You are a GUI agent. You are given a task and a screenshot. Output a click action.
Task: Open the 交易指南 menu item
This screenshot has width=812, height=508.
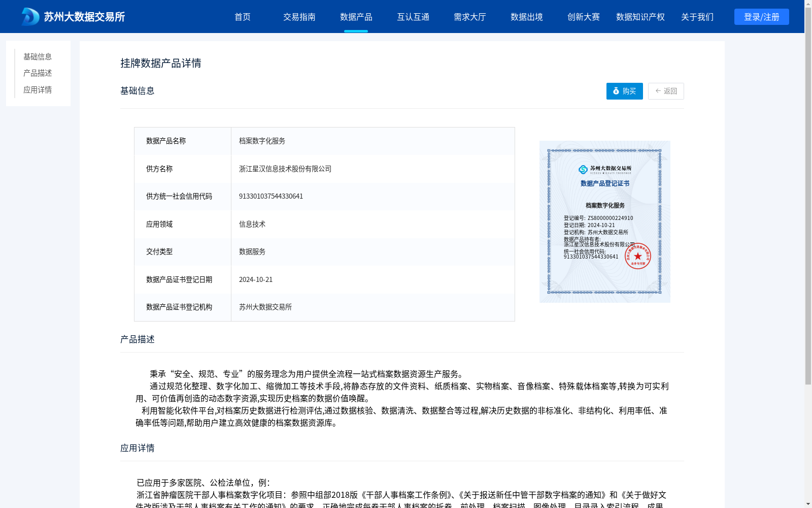[299, 17]
